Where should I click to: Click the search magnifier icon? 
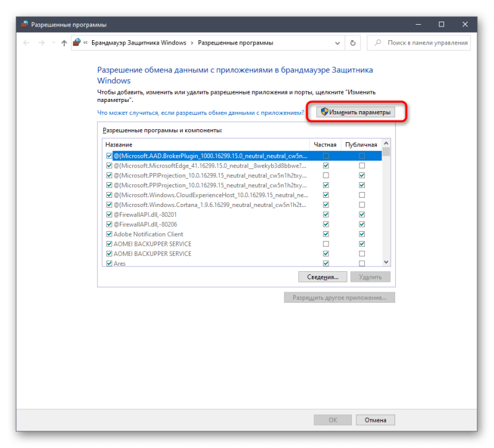[377, 43]
